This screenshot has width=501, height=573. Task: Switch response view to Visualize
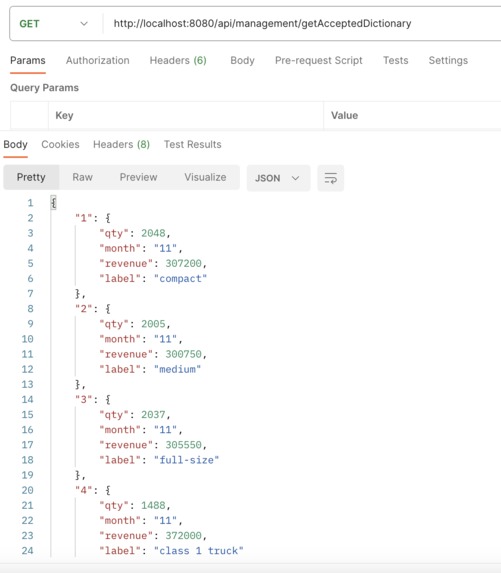[x=205, y=177]
